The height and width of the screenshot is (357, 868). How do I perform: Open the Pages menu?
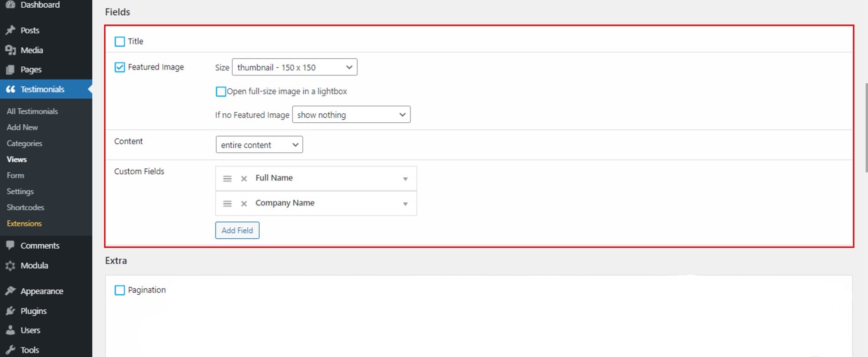point(31,70)
